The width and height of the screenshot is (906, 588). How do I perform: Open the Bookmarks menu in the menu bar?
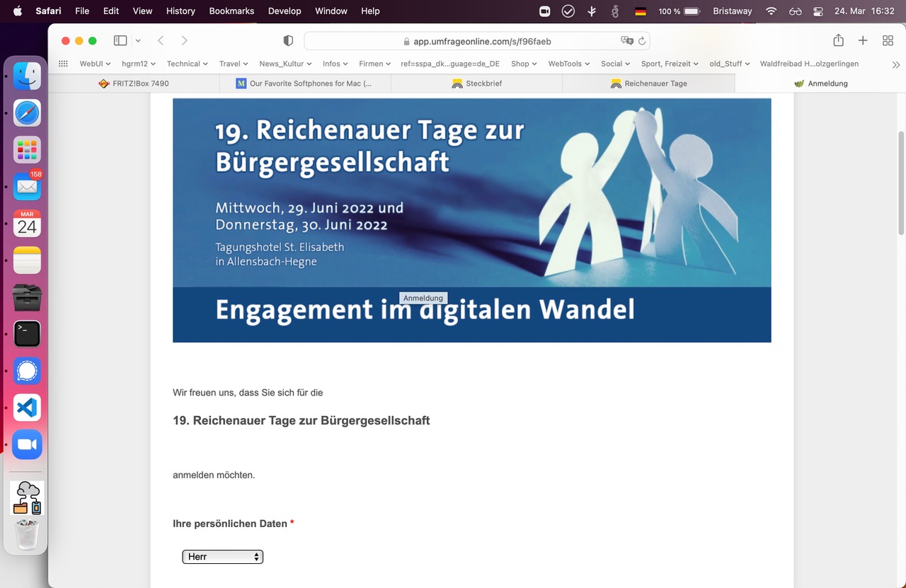(231, 11)
